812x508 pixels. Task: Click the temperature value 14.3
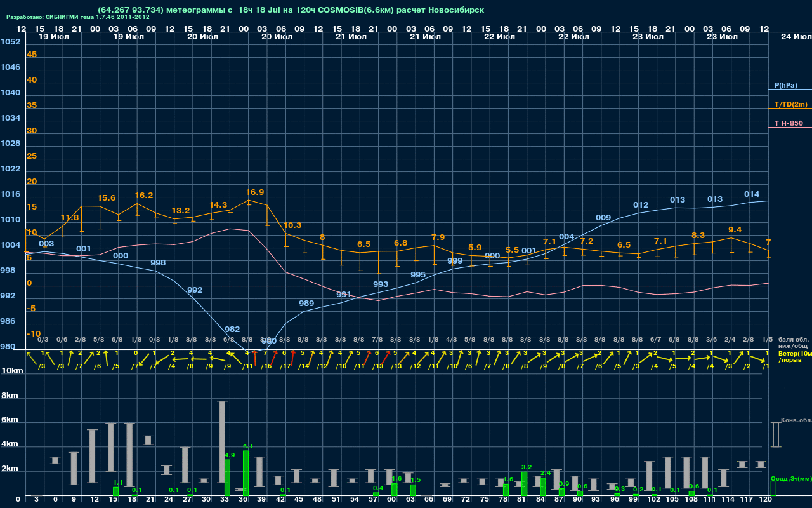pyautogui.click(x=218, y=205)
